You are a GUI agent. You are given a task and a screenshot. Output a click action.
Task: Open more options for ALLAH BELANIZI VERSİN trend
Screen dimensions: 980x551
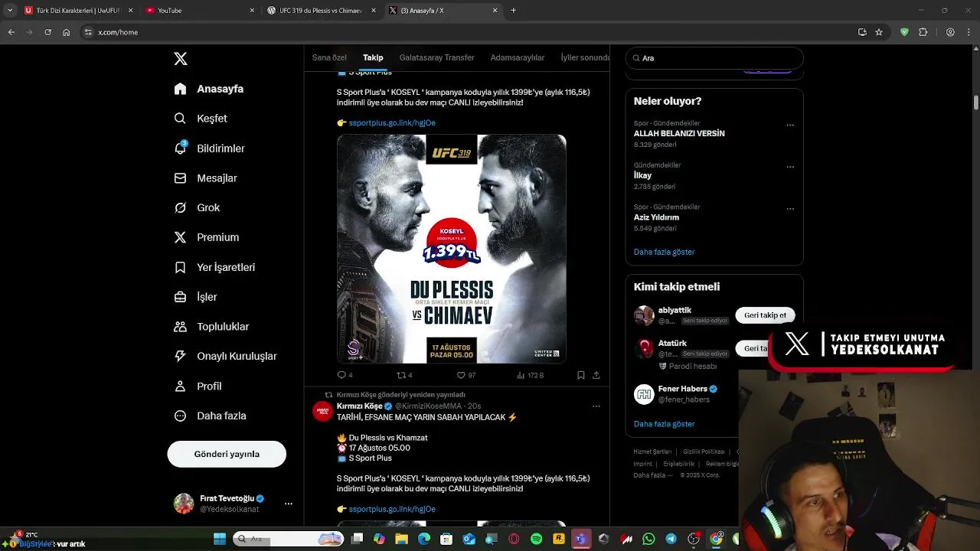pyautogui.click(x=790, y=125)
